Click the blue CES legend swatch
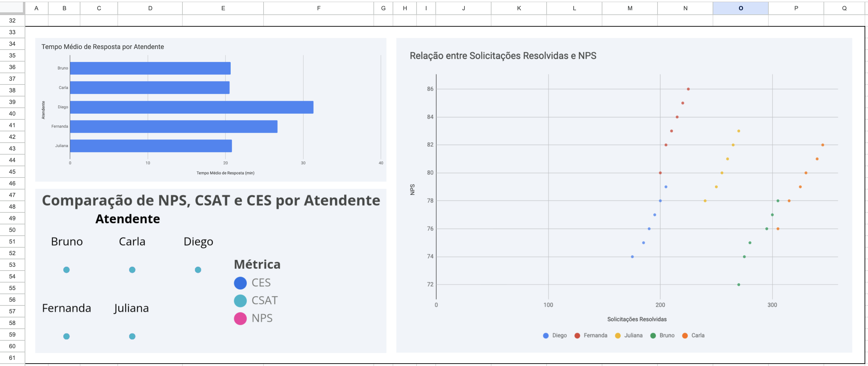Viewport: 868px width, 366px height. tap(240, 283)
